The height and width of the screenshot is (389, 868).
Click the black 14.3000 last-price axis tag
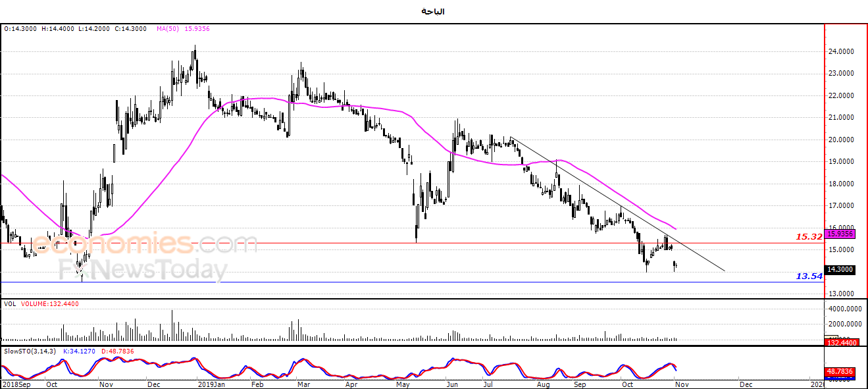(840, 269)
